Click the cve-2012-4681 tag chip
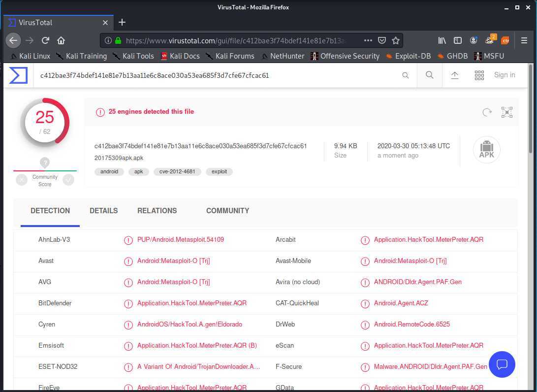The image size is (537, 392). click(x=177, y=171)
